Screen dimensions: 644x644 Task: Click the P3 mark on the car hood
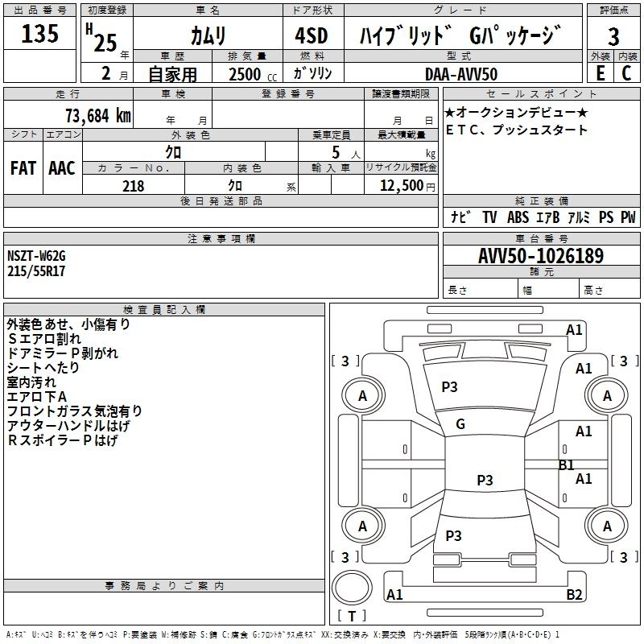point(449,387)
